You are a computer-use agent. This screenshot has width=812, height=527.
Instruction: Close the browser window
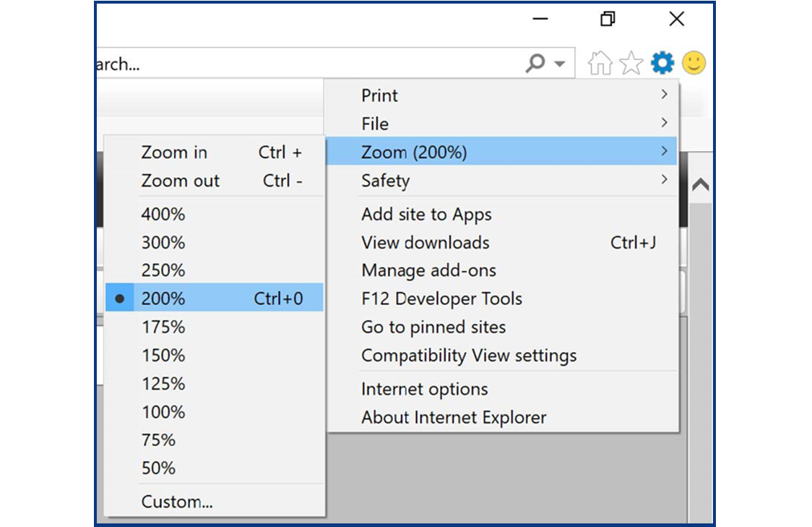(676, 20)
